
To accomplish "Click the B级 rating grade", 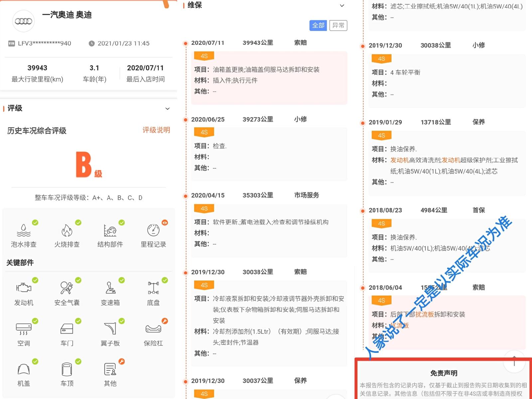I will pyautogui.click(x=89, y=165).
